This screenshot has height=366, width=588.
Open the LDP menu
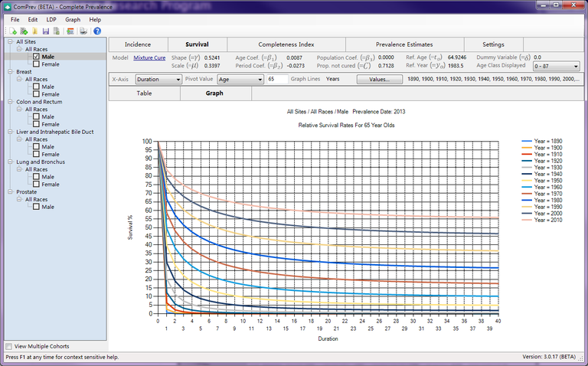coord(53,18)
